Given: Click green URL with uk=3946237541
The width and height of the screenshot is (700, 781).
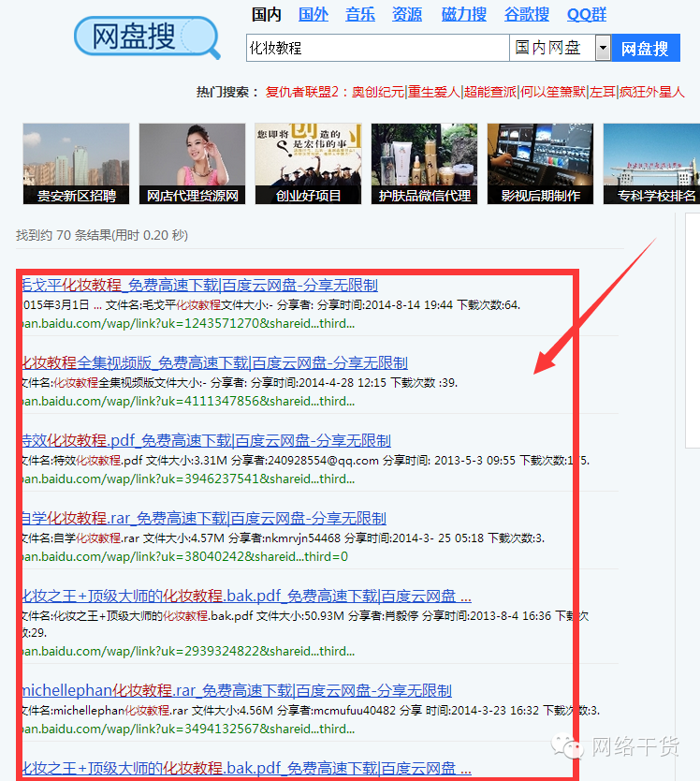Looking at the screenshot, I should coord(189,479).
